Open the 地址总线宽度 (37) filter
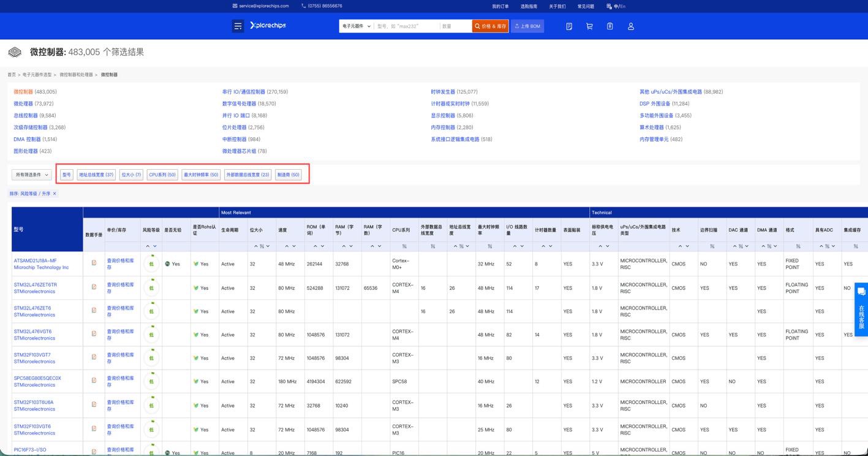 pyautogui.click(x=96, y=175)
